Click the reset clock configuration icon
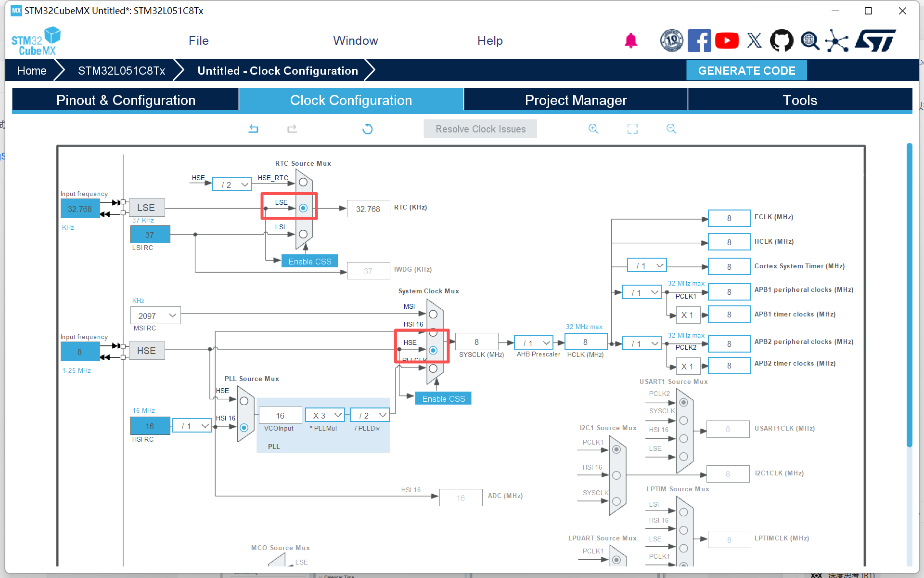The height and width of the screenshot is (578, 924). [x=368, y=129]
